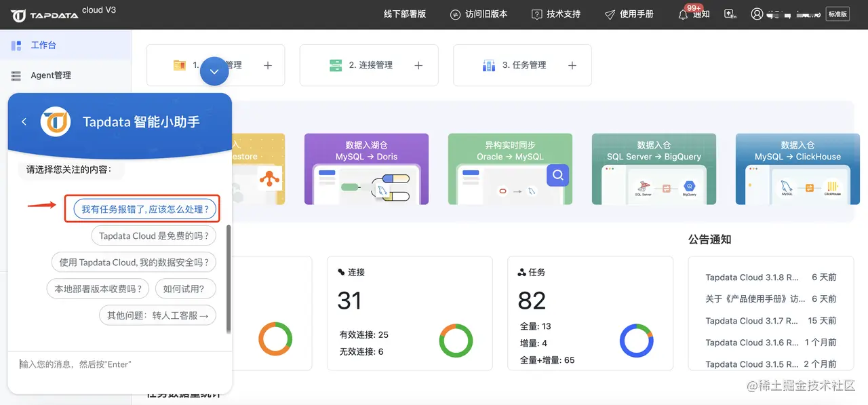Click 全量+增量: 65 text

tap(547, 360)
